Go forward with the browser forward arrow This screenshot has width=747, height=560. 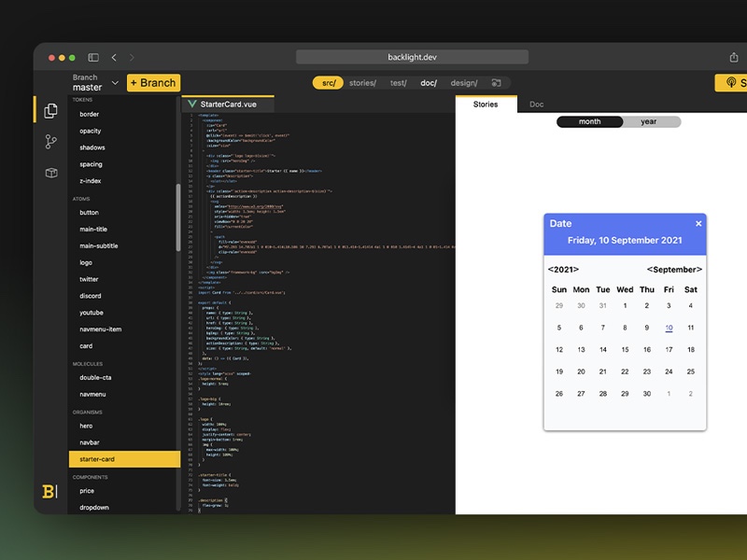pyautogui.click(x=132, y=58)
